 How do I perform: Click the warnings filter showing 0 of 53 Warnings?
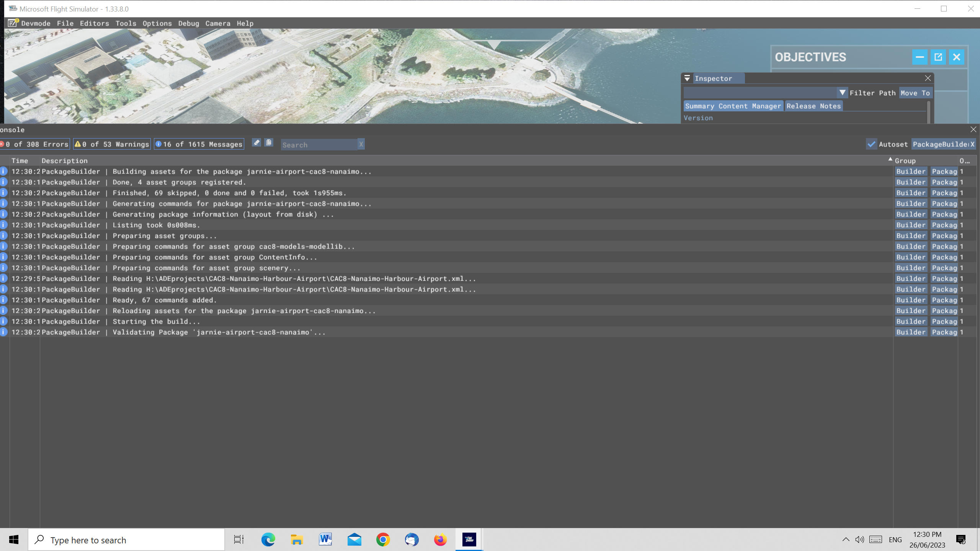[x=111, y=144]
